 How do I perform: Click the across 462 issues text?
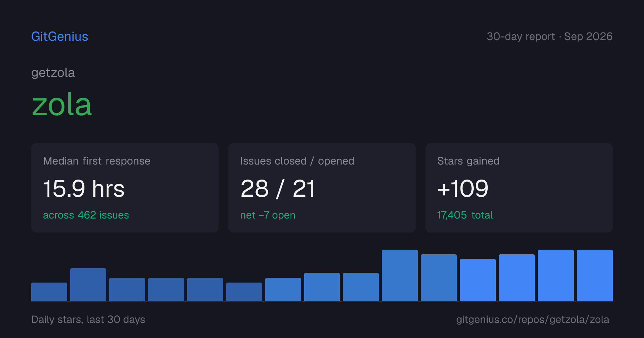coord(86,215)
